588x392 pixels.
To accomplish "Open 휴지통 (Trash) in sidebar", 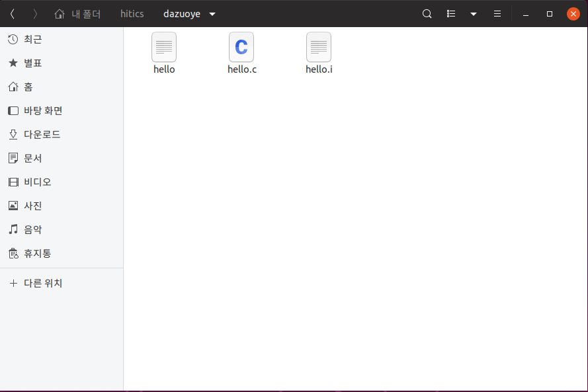I will pos(62,253).
